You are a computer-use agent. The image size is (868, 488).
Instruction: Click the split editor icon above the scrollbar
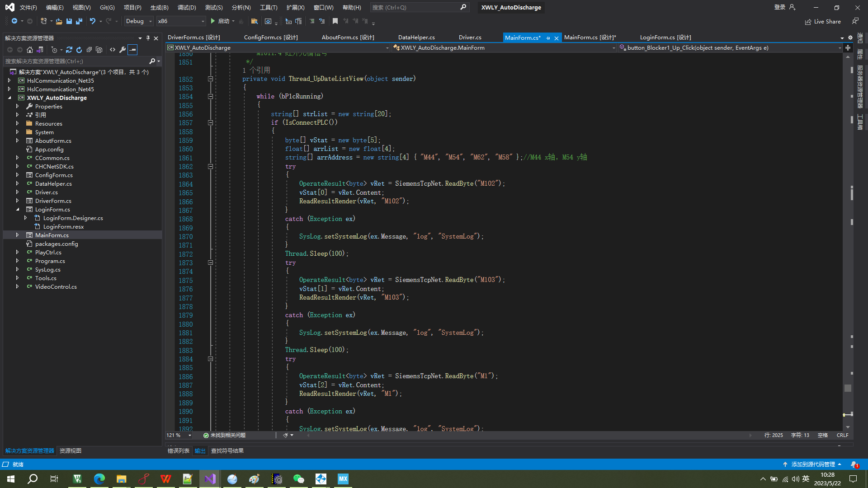[848, 48]
